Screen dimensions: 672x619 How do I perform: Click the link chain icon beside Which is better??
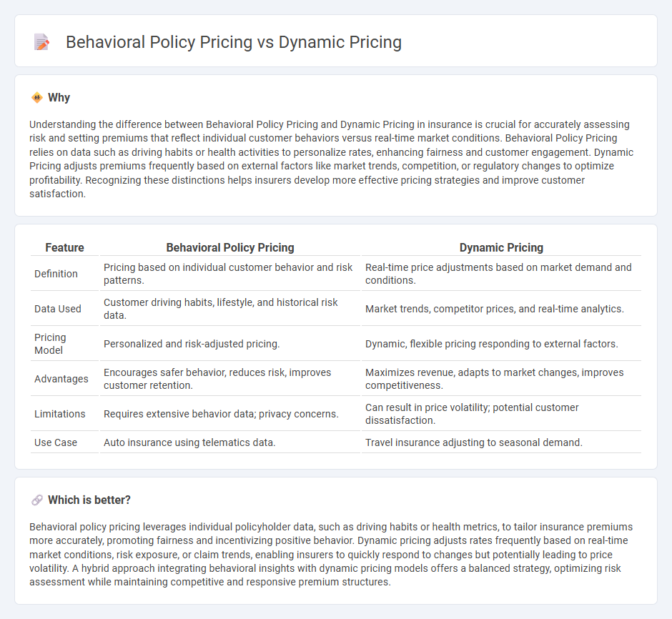(x=37, y=500)
